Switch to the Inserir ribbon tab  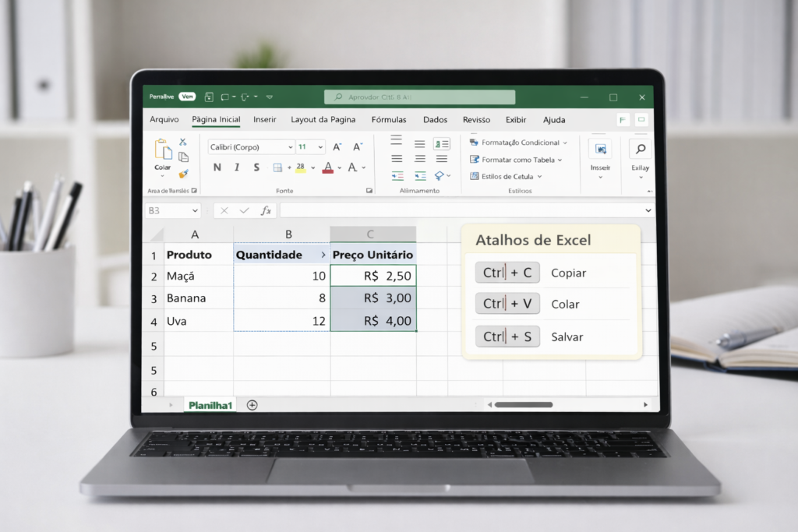point(265,120)
